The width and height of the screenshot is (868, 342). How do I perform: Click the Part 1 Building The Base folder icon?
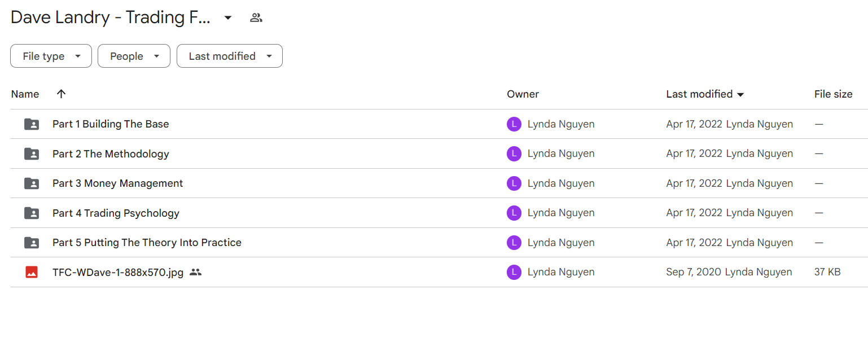click(x=32, y=124)
